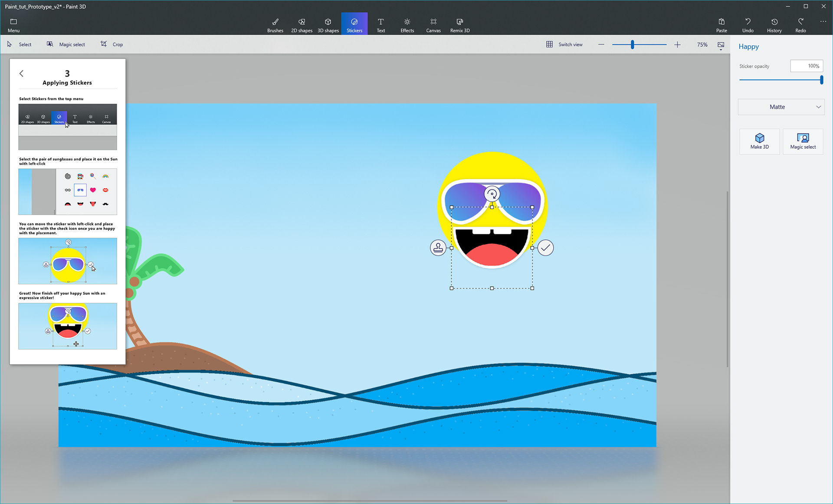This screenshot has width=833, height=504.
Task: Open the Menu folder button
Action: (x=13, y=25)
